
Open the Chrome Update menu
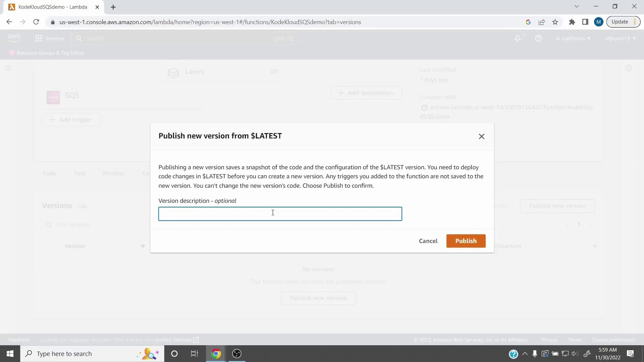coord(623,22)
